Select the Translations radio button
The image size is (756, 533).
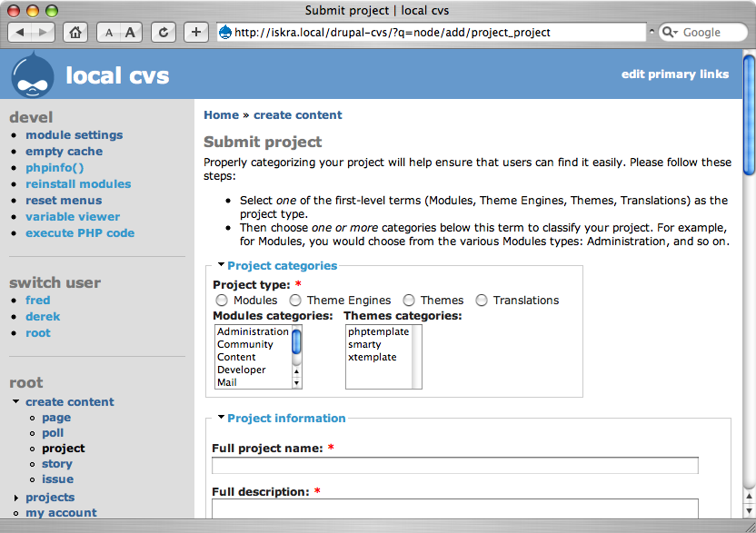pos(482,301)
